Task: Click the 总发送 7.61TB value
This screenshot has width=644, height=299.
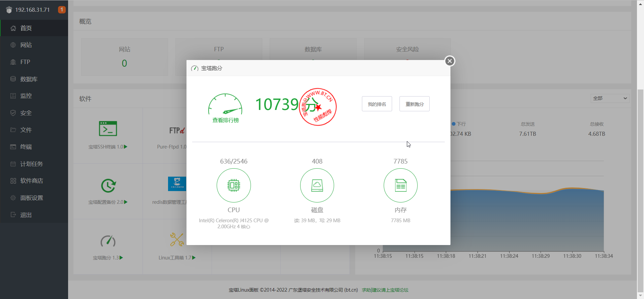Action: click(528, 134)
